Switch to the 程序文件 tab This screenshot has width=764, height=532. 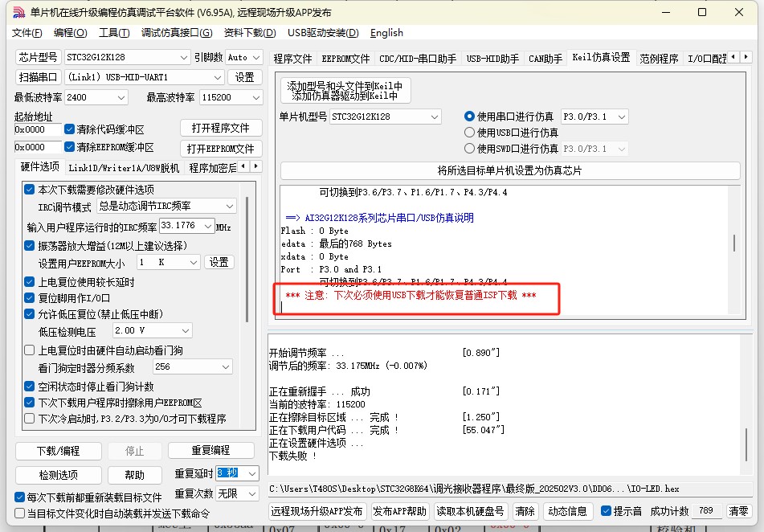(292, 59)
